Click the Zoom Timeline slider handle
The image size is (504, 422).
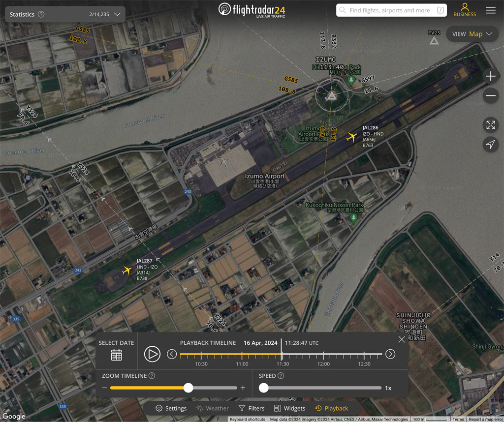[x=188, y=388]
